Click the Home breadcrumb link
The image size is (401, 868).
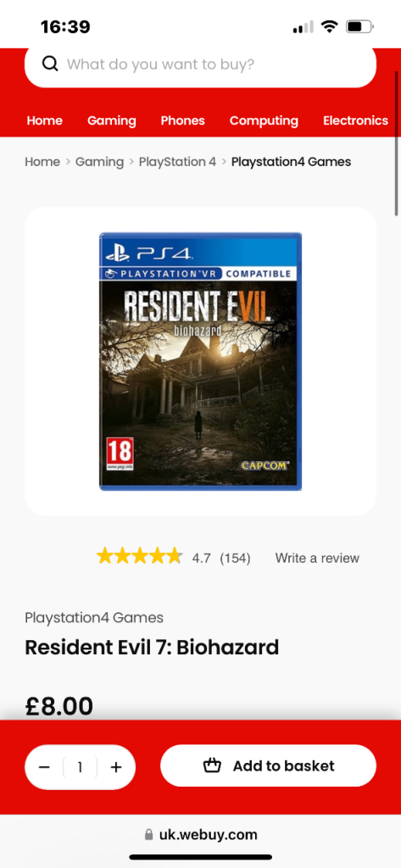(42, 162)
